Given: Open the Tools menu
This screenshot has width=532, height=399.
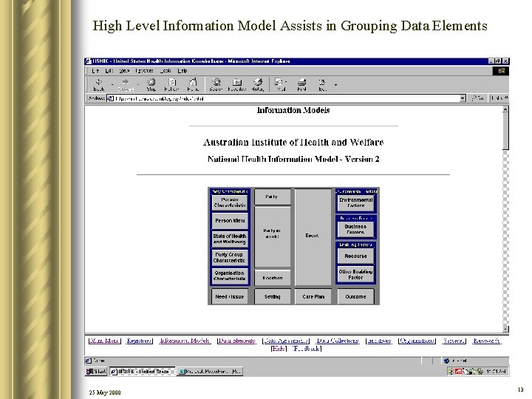Looking at the screenshot, I should click(x=166, y=71).
